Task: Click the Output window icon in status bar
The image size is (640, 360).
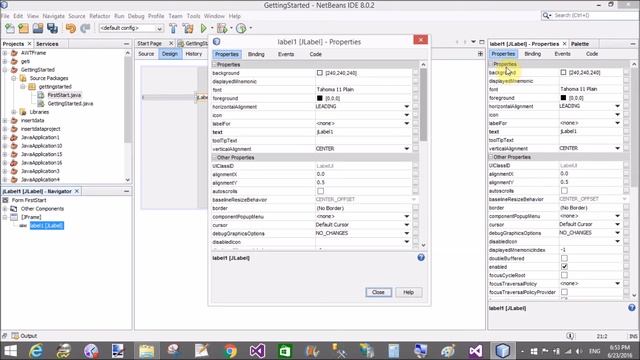Action: coord(15,336)
